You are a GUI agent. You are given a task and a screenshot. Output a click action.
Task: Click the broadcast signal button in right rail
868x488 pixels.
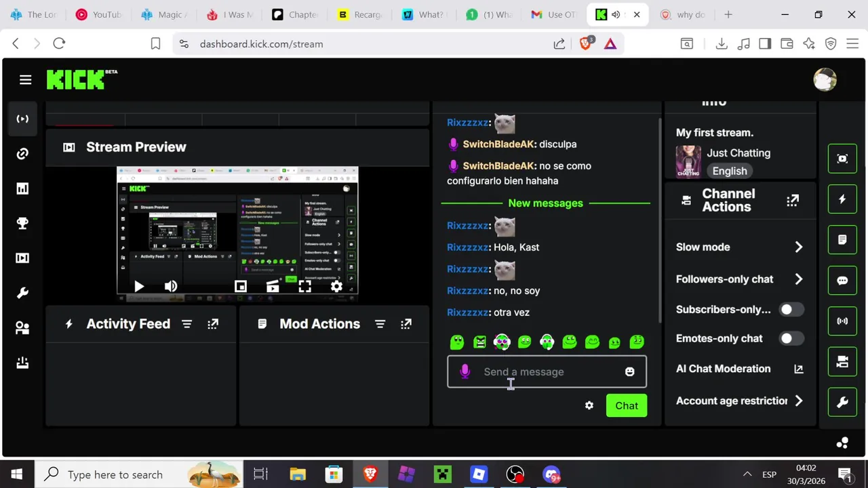point(842,321)
